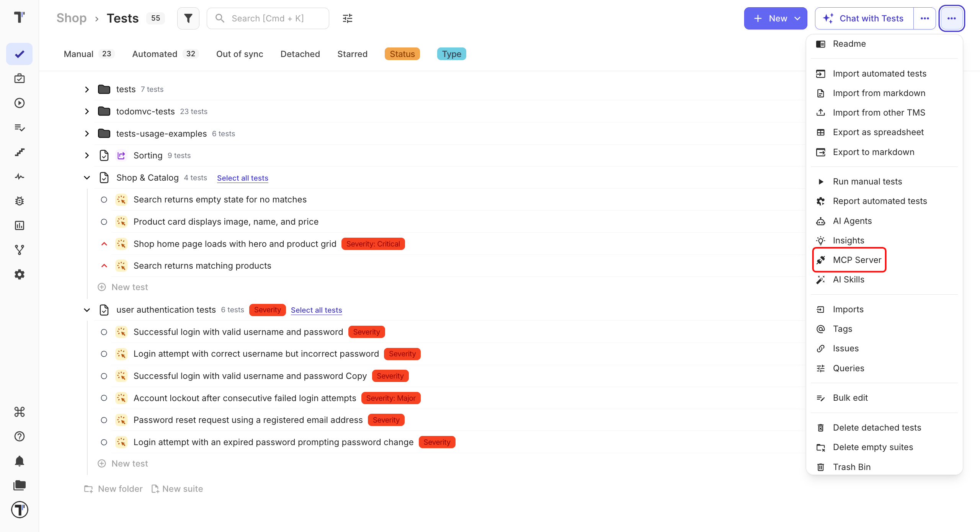The width and height of the screenshot is (980, 532).
Task: Open the Settings gear in sidebar
Action: 20,274
